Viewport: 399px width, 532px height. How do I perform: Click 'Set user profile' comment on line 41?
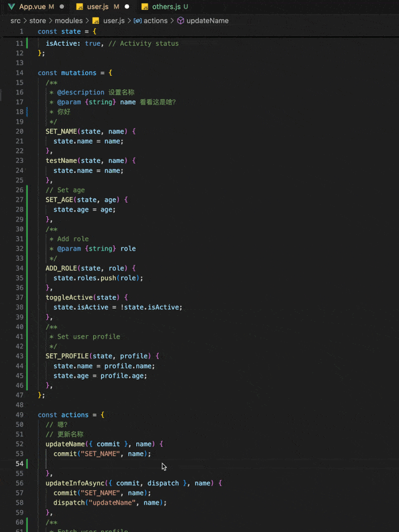pyautogui.click(x=88, y=336)
